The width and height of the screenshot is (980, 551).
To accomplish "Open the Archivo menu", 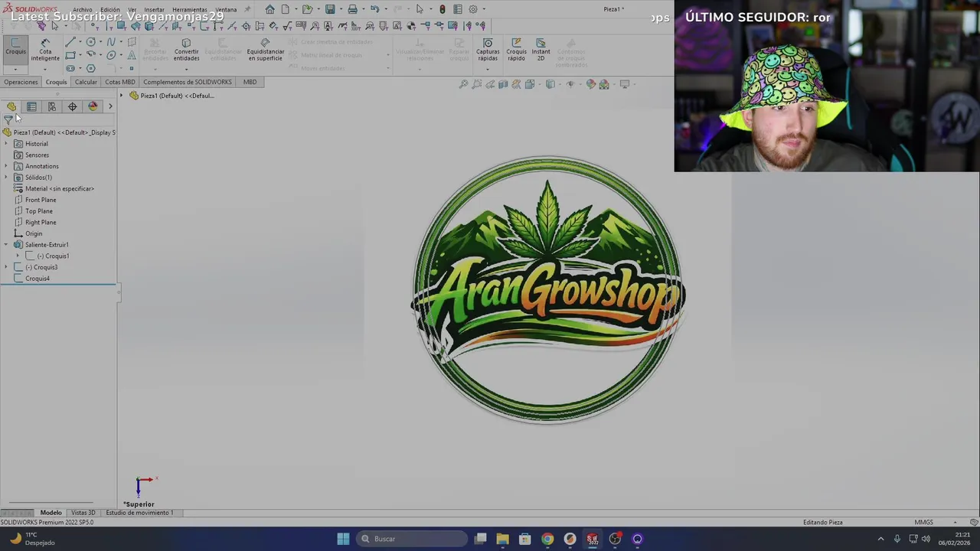I will (x=82, y=10).
